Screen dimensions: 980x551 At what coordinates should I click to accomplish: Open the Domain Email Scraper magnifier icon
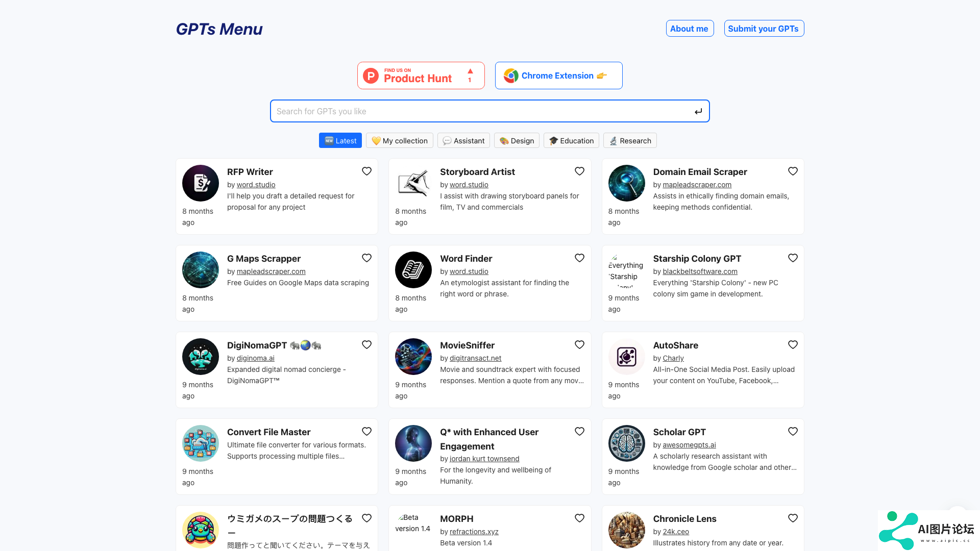[626, 183]
